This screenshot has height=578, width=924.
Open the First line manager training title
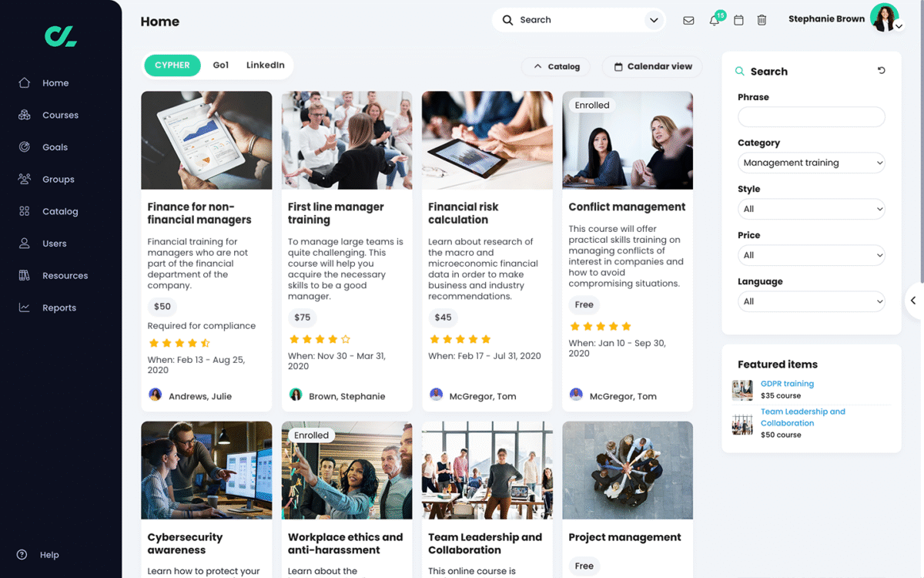336,213
